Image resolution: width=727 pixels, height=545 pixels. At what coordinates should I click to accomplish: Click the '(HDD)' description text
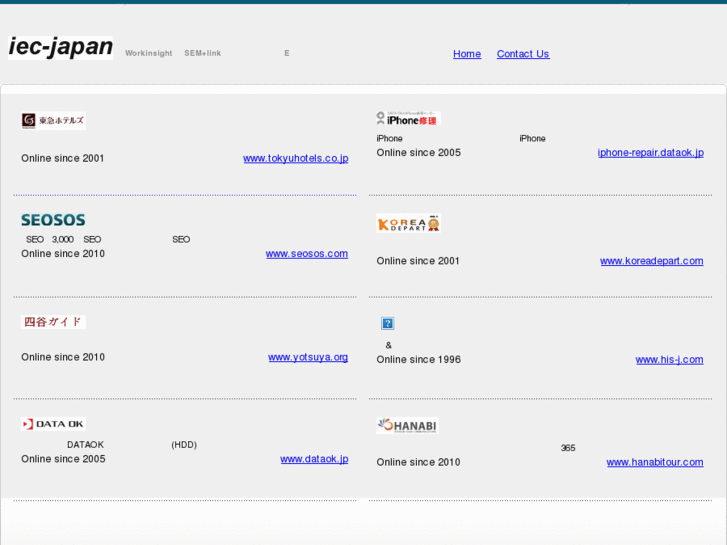pyautogui.click(x=184, y=445)
